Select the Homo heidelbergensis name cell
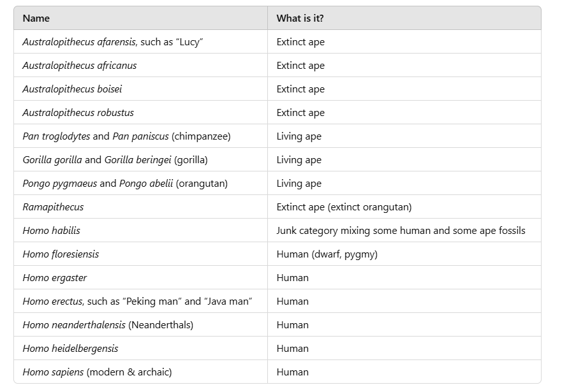The image size is (569, 392). tap(141, 348)
